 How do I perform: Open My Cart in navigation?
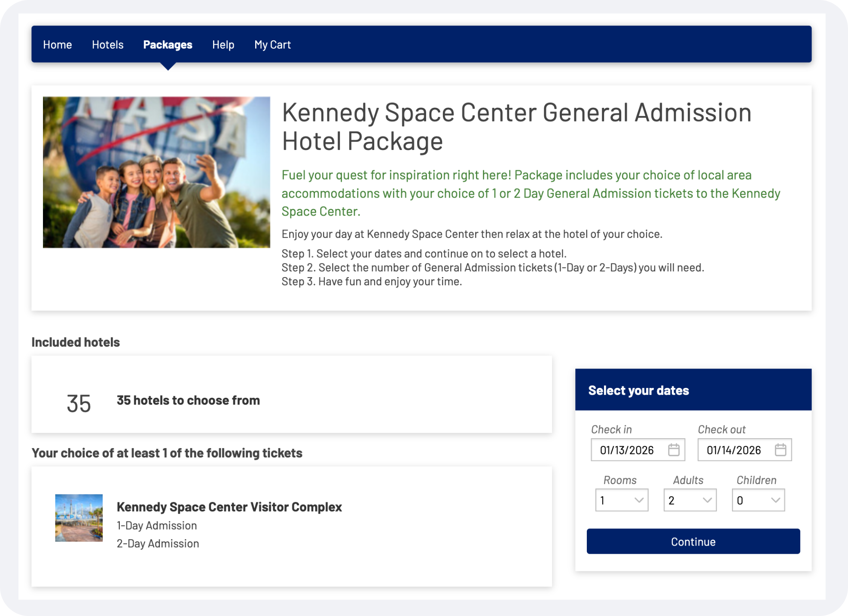272,45
